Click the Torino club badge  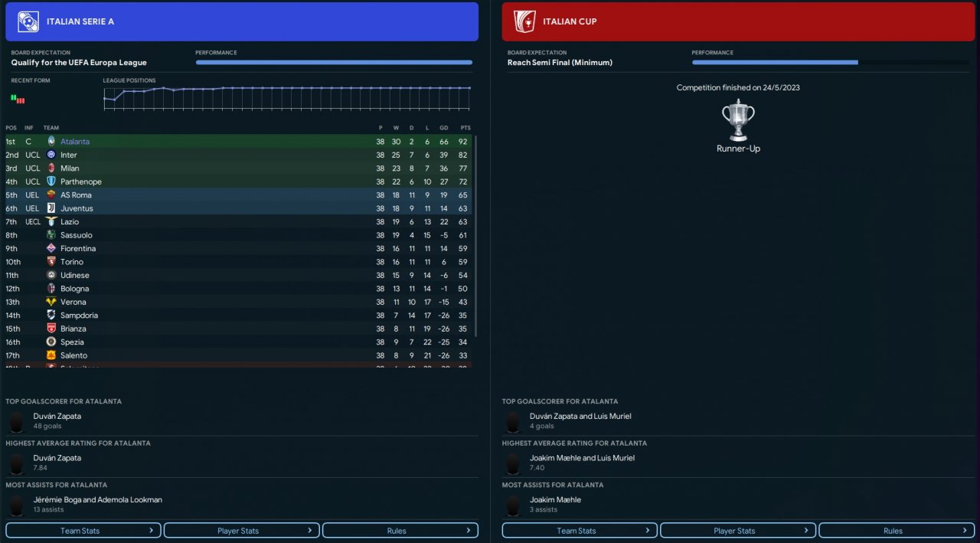[x=51, y=262]
